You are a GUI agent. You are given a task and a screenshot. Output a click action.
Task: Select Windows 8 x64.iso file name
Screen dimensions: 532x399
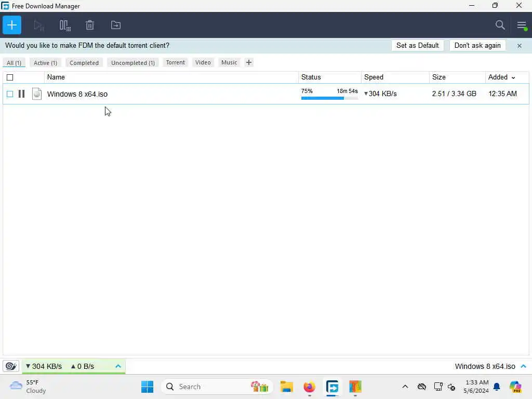pyautogui.click(x=77, y=94)
